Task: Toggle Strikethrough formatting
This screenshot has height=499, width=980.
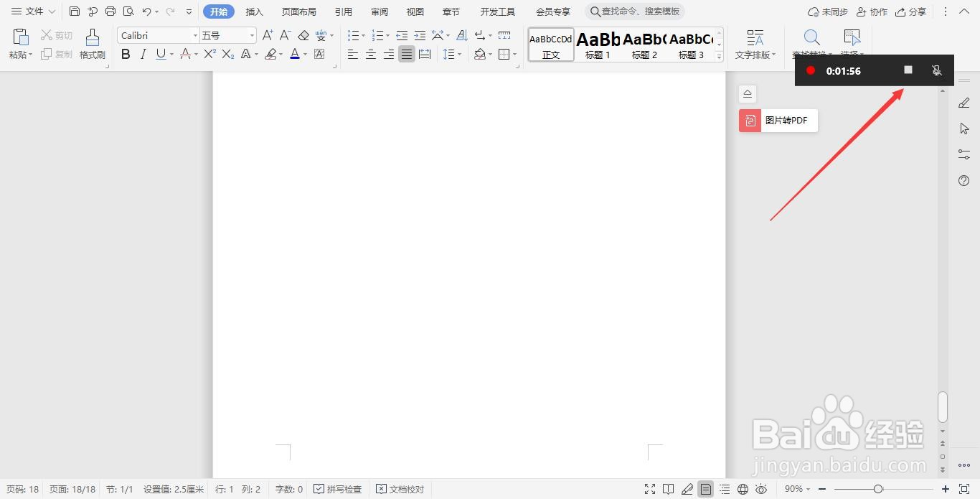Action: (x=185, y=54)
